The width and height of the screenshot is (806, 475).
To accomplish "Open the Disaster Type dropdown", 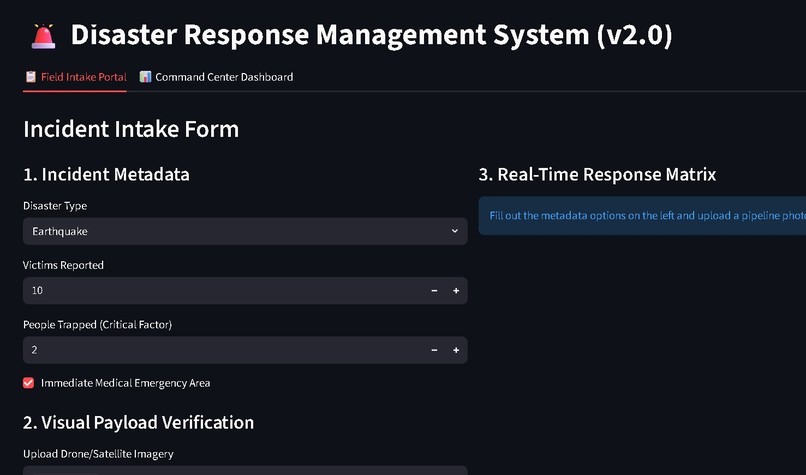I will click(245, 231).
